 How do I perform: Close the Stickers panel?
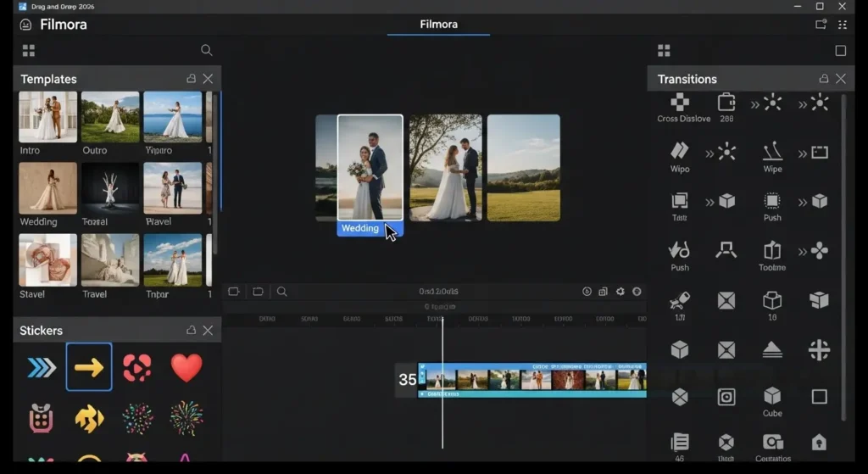click(208, 330)
